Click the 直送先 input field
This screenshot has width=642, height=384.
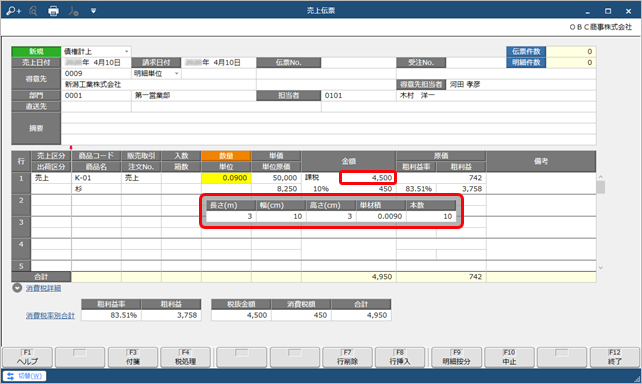point(96,106)
